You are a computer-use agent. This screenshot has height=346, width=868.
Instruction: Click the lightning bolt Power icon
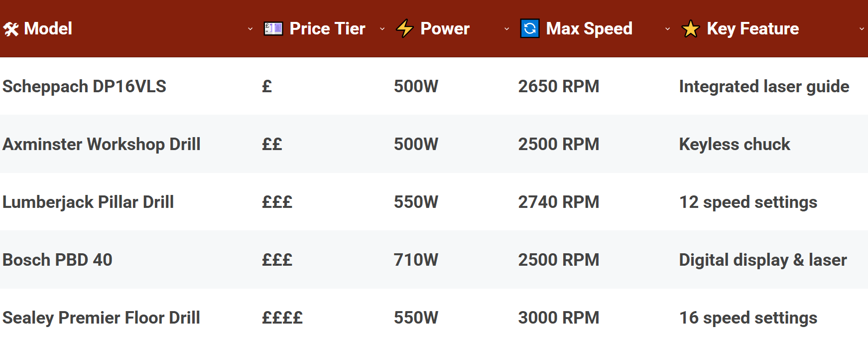coord(405,29)
